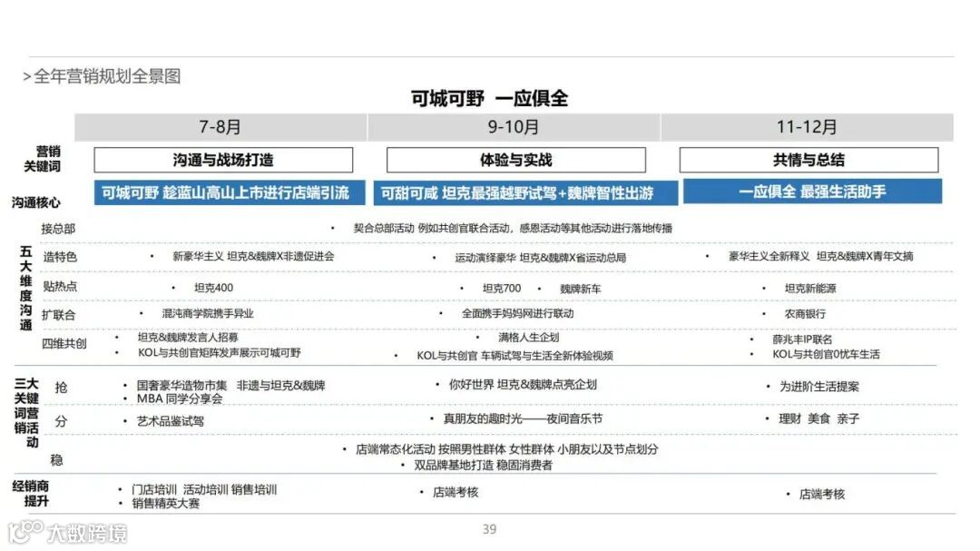Click the text '契合总部活动 例如共创官联合活动'

pos(432,228)
